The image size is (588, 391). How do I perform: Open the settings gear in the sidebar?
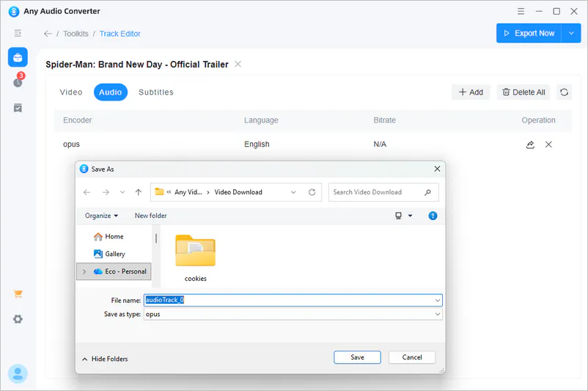tap(18, 319)
